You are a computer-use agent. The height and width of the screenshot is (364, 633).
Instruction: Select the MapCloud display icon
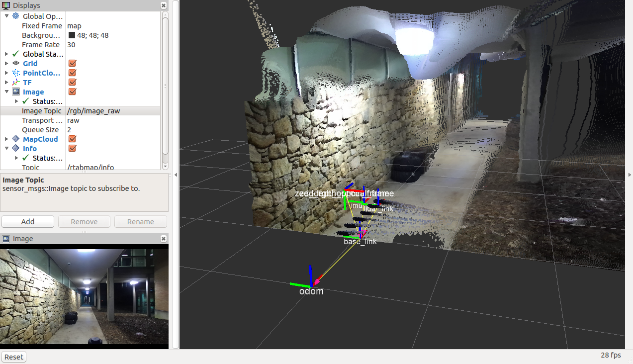[x=15, y=139]
